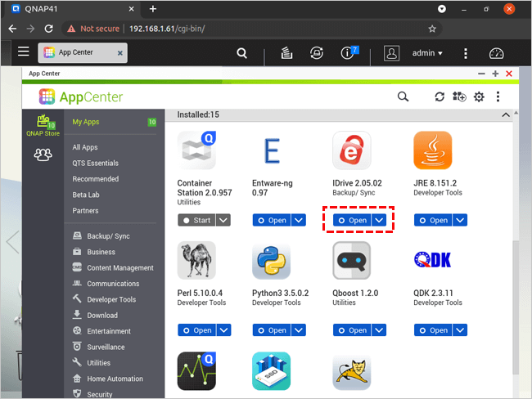Expand IDrive Open dropdown arrow

coord(379,220)
